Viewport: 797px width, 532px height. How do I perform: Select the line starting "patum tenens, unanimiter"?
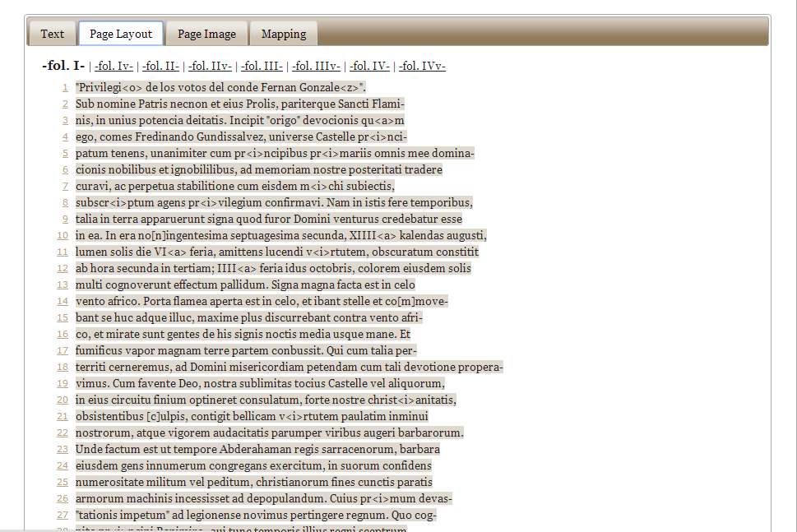(x=275, y=153)
